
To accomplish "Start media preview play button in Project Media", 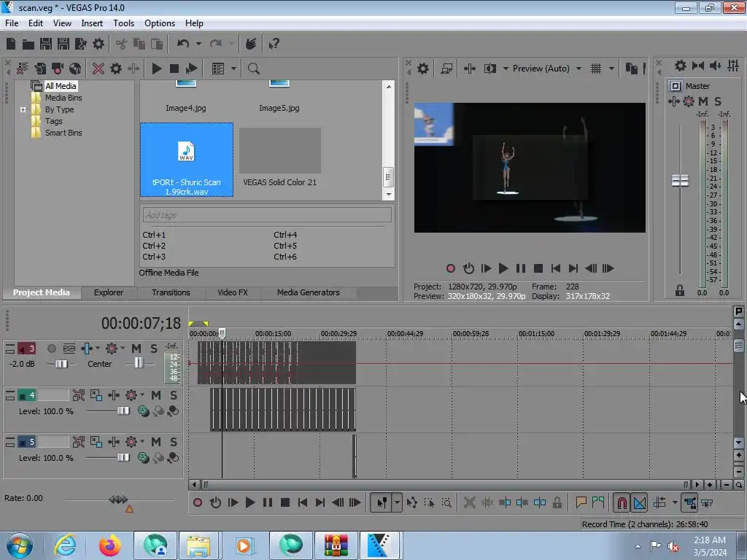I will point(156,69).
